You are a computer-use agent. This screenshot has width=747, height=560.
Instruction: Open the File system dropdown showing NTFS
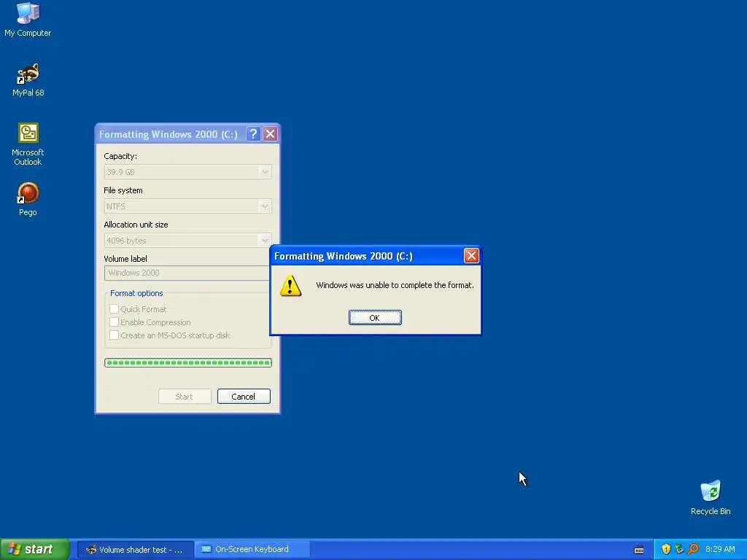pyautogui.click(x=187, y=206)
